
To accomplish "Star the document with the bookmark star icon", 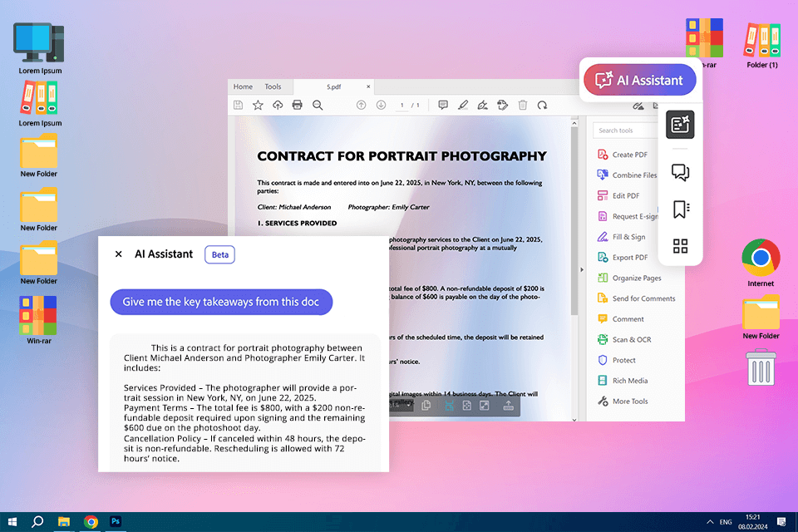I will pos(258,105).
